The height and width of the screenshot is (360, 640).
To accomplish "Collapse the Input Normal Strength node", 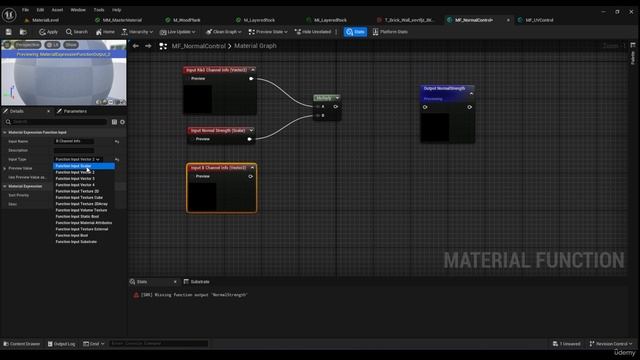I will [x=251, y=131].
